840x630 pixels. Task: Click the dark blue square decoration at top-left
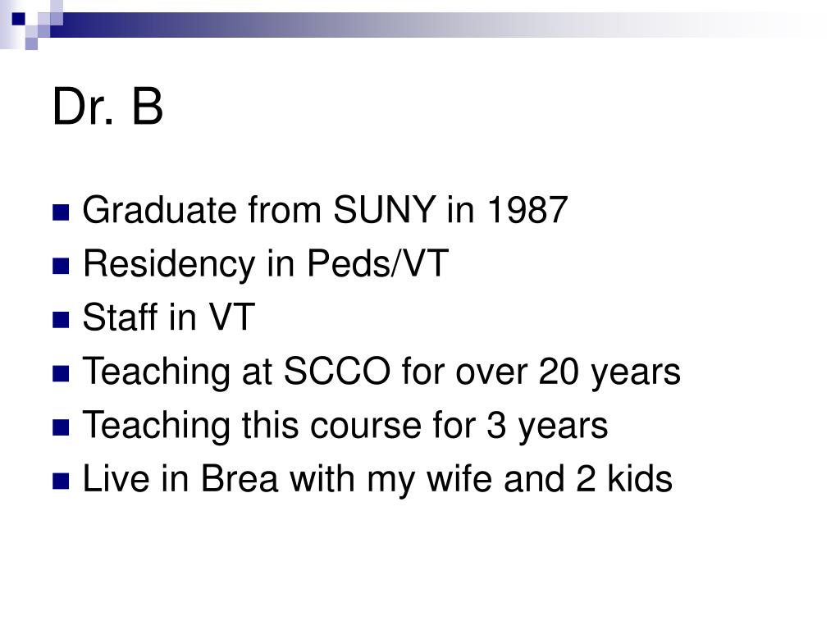(x=18, y=19)
